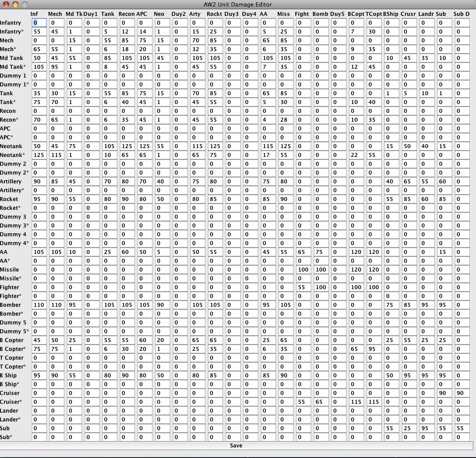Select B Copter* vs TCopt field showing 95
The height and width of the screenshot is (458, 476).
click(373, 349)
